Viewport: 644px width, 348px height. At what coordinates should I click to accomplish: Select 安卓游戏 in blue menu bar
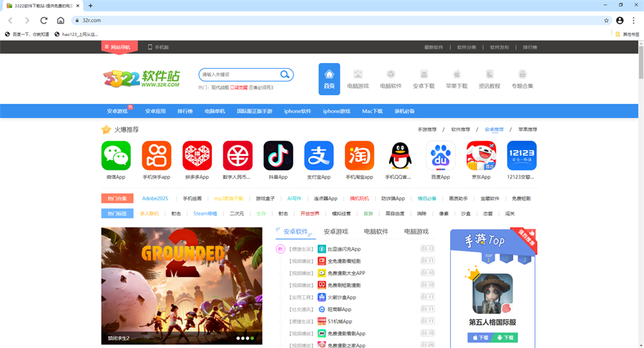[117, 111]
